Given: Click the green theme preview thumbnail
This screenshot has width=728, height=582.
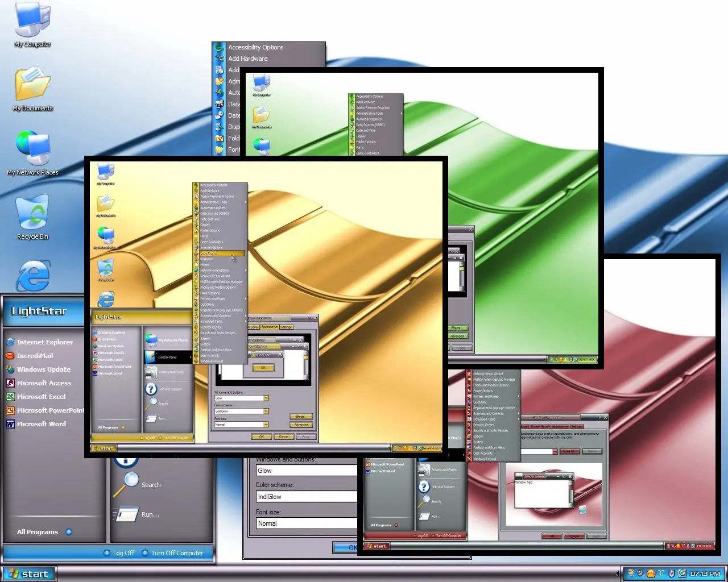Looking at the screenshot, I should [422, 218].
